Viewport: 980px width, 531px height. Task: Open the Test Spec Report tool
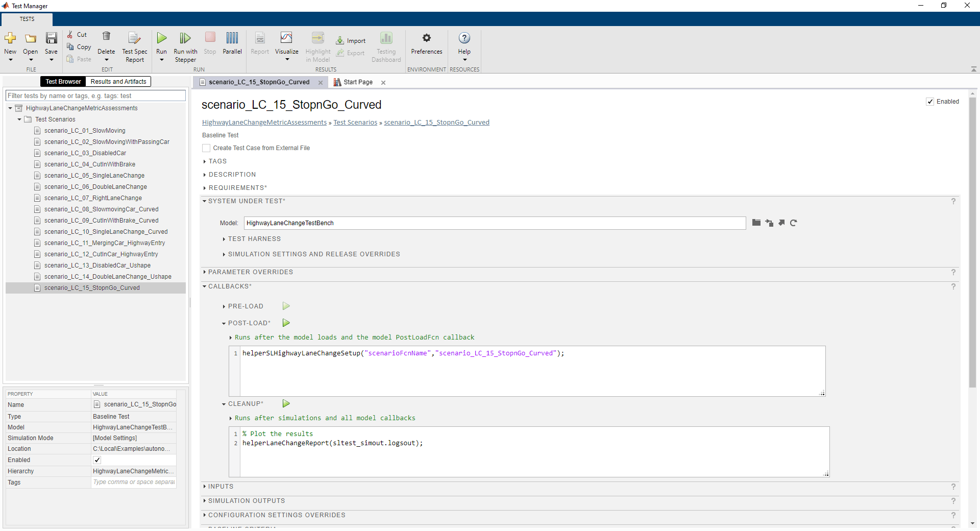[x=134, y=38]
